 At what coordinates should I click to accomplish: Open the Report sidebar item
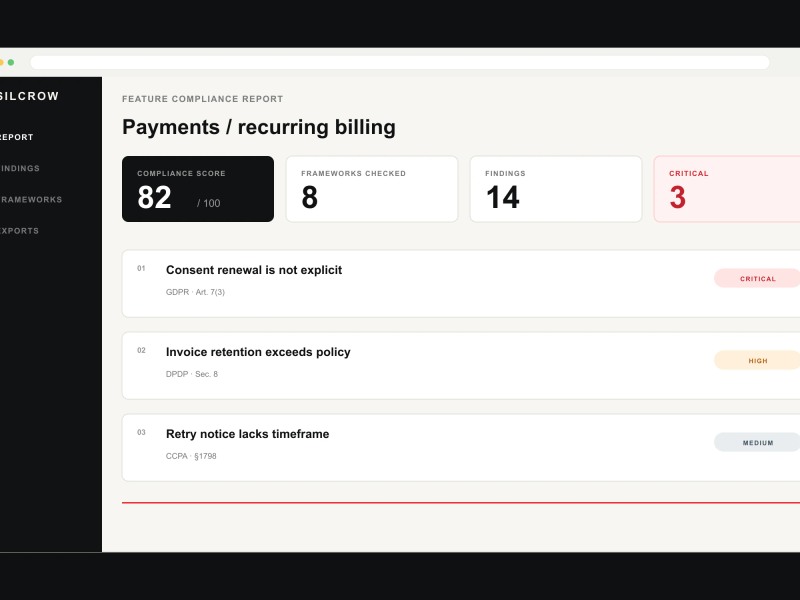coord(16,137)
